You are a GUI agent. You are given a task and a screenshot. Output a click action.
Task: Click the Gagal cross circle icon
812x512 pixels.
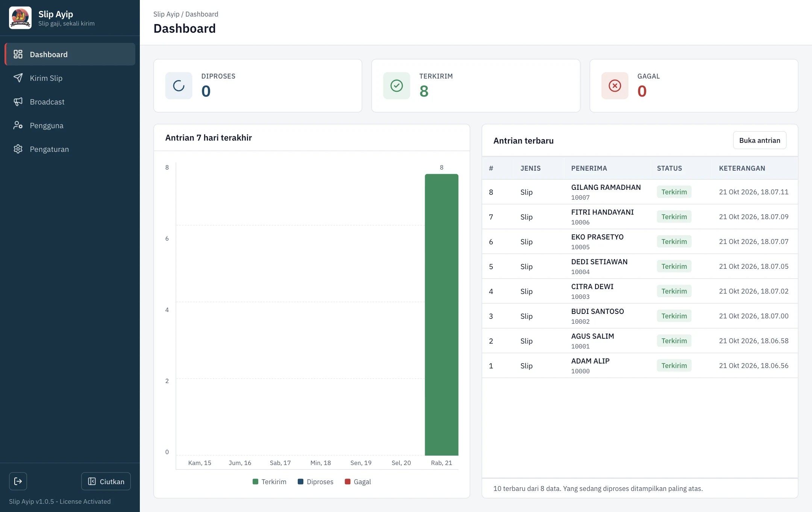(615, 86)
